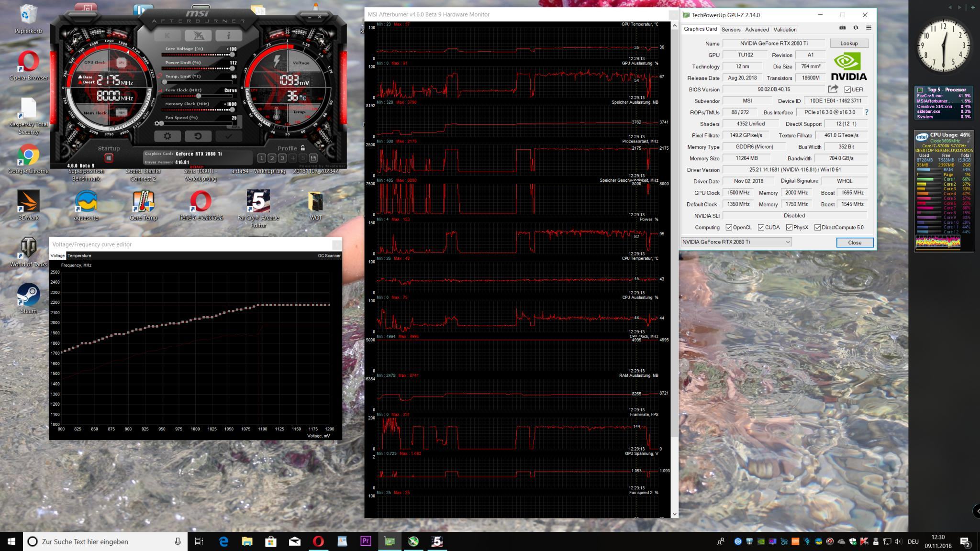
Task: Adjust the Power Limit slider handle
Action: (232, 68)
